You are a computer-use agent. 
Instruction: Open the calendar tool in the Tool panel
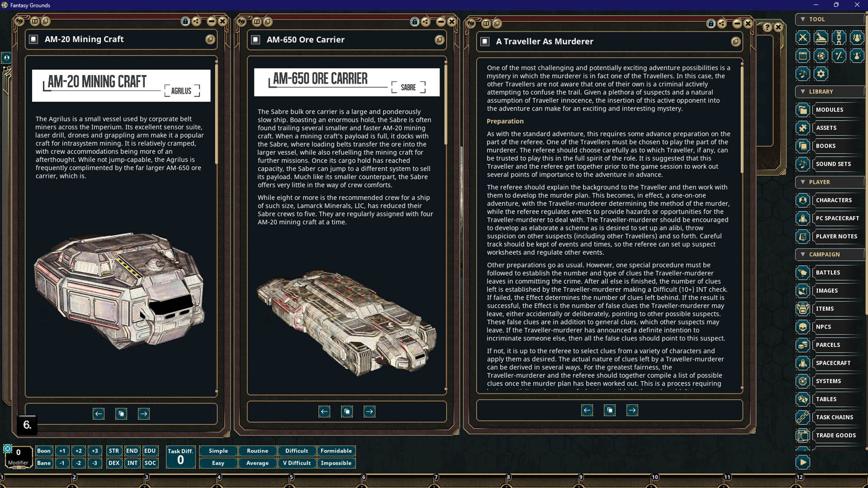coord(802,56)
